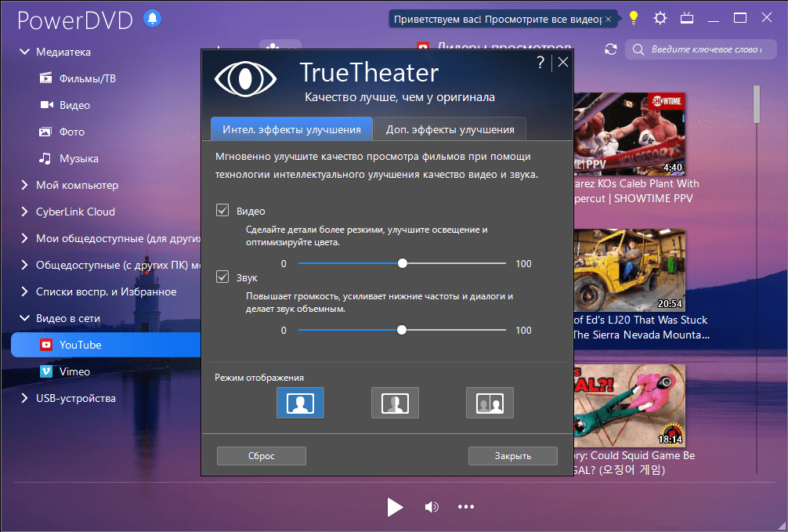Click the notification bell icon
The width and height of the screenshot is (788, 532).
(x=153, y=19)
